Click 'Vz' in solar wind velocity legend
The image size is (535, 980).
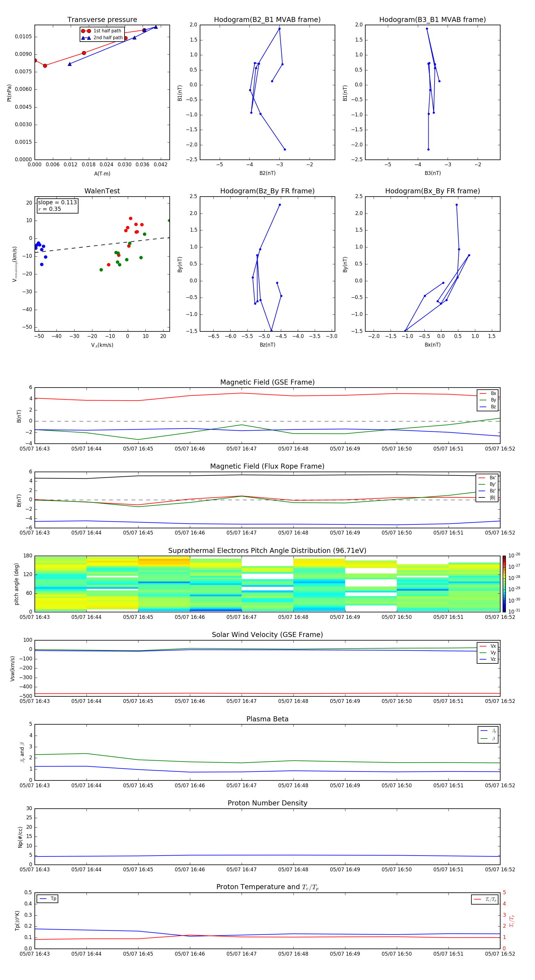pyautogui.click(x=488, y=659)
